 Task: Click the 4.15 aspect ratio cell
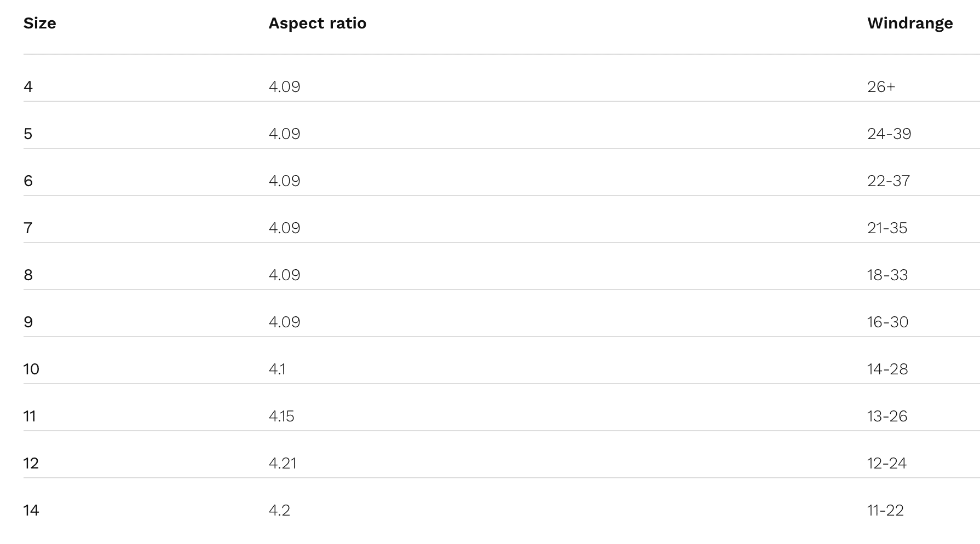point(281,416)
